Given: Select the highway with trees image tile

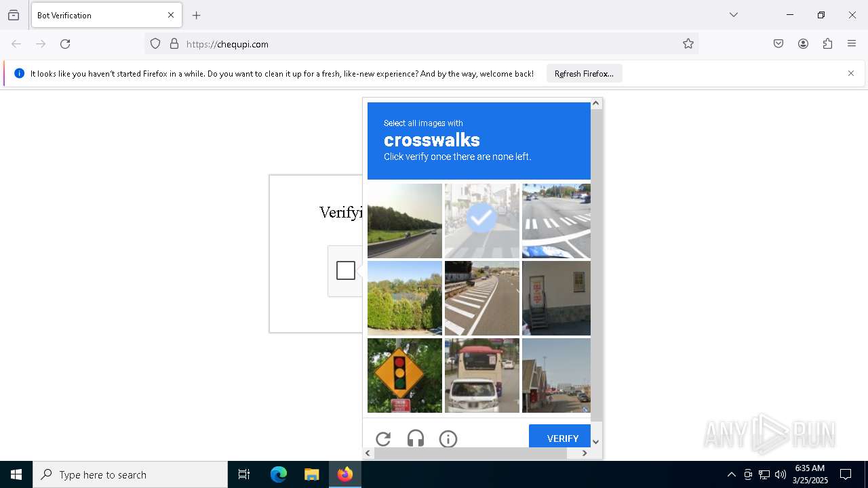Looking at the screenshot, I should (x=405, y=221).
